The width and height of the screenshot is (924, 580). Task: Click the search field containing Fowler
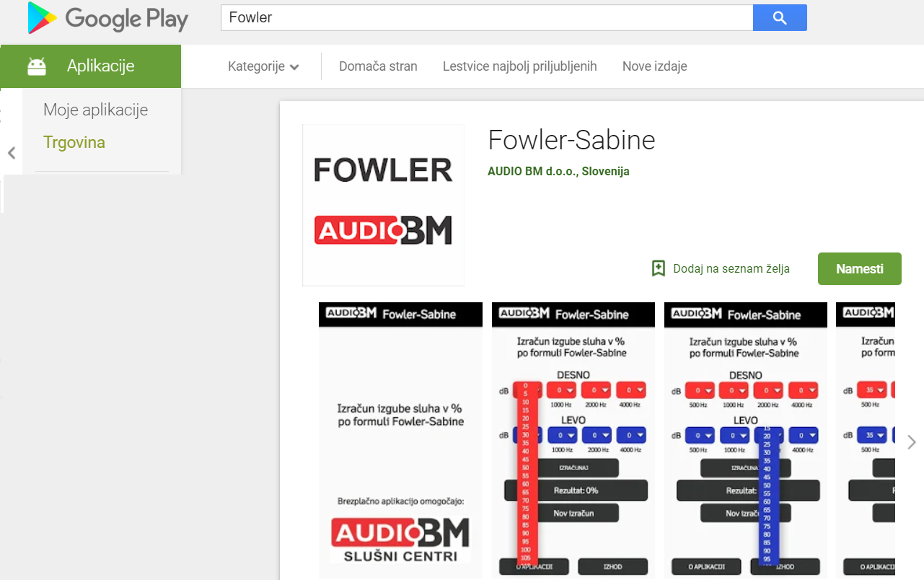pyautogui.click(x=487, y=18)
